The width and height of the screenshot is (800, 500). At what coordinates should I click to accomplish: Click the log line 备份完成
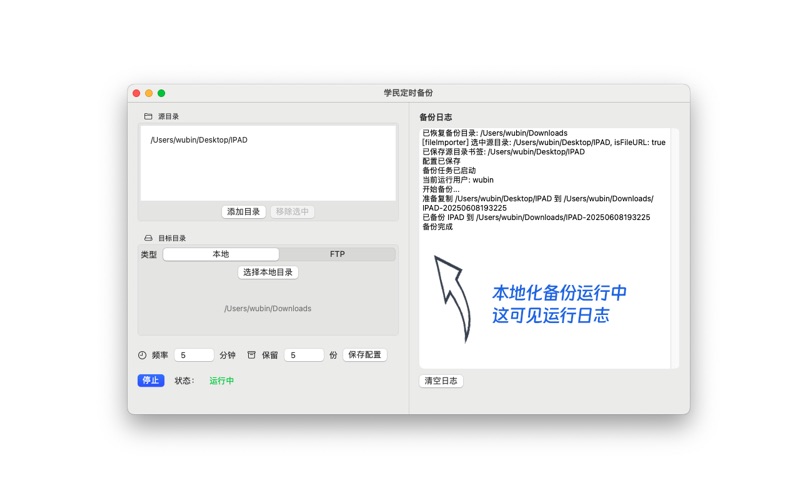[x=438, y=227]
